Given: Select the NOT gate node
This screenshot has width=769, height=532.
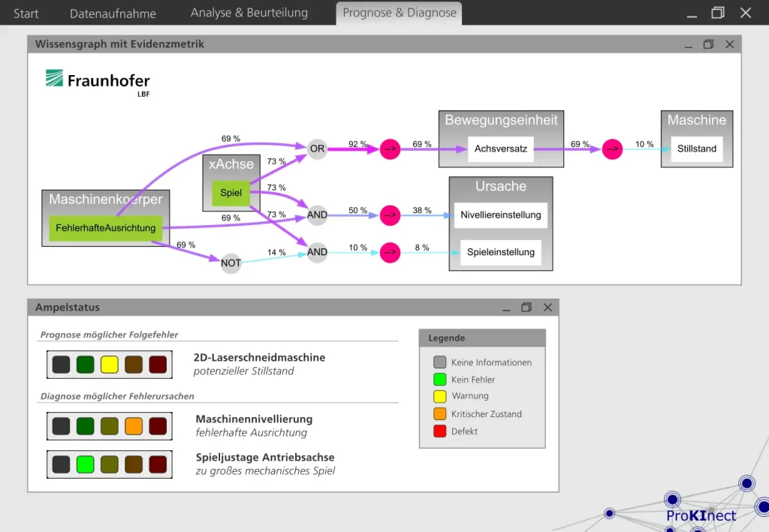Looking at the screenshot, I should click(x=231, y=263).
